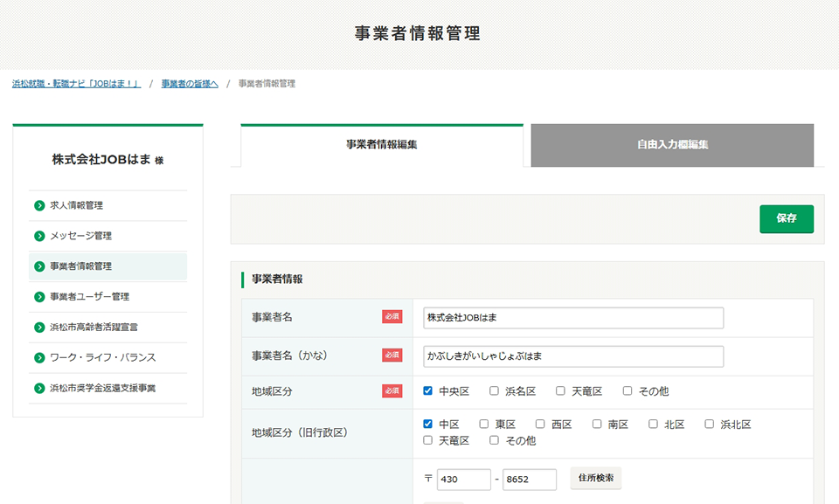Click the arrow icon beside ワーク・ライフ・バランス
Screen dimensions: 839x504
(x=39, y=358)
